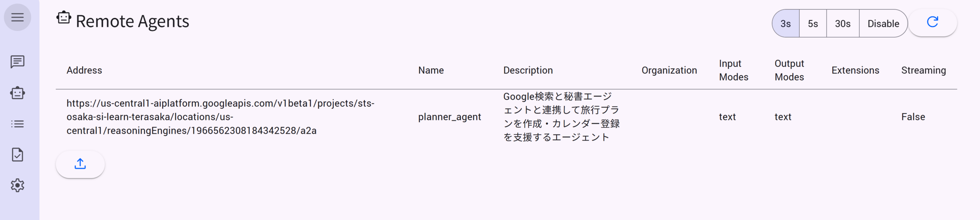Click the Address column header
Screen dimensions: 980x220
(x=84, y=71)
